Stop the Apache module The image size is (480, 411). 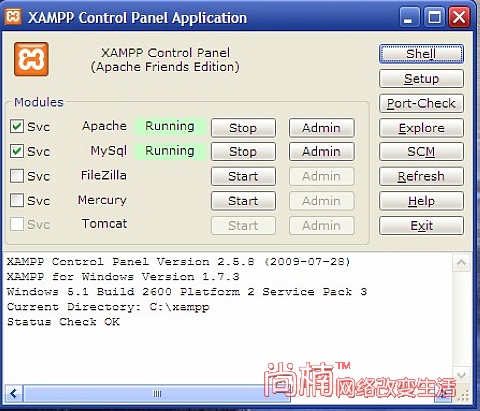click(x=243, y=128)
